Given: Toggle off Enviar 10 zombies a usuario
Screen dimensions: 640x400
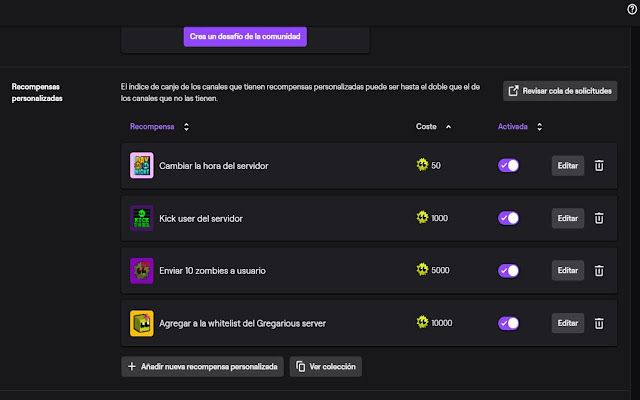Looking at the screenshot, I should coord(508,270).
